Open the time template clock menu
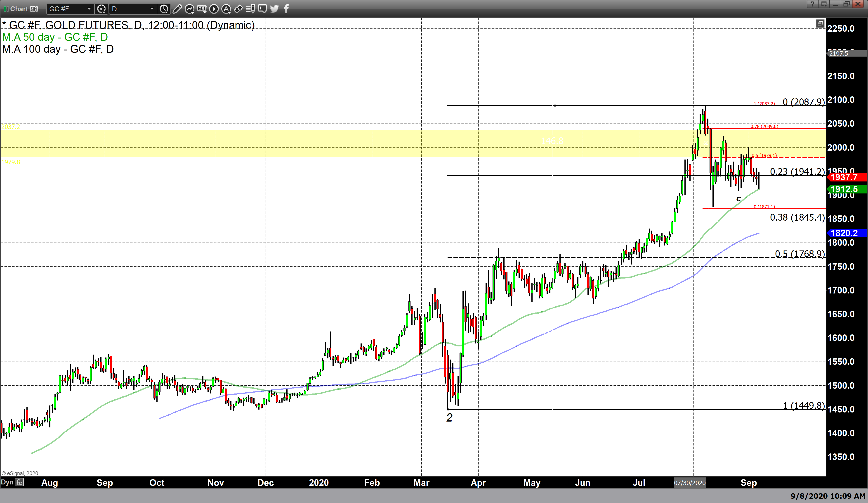 [164, 9]
